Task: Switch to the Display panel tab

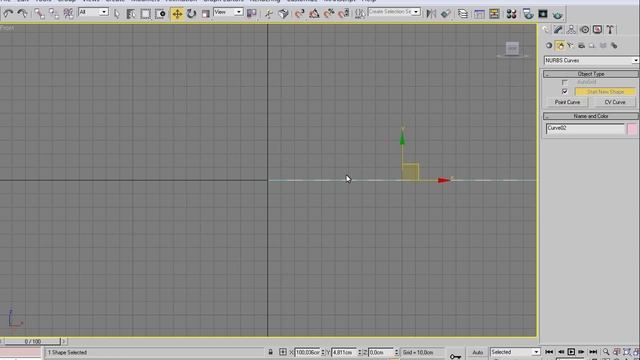Action: (597, 29)
